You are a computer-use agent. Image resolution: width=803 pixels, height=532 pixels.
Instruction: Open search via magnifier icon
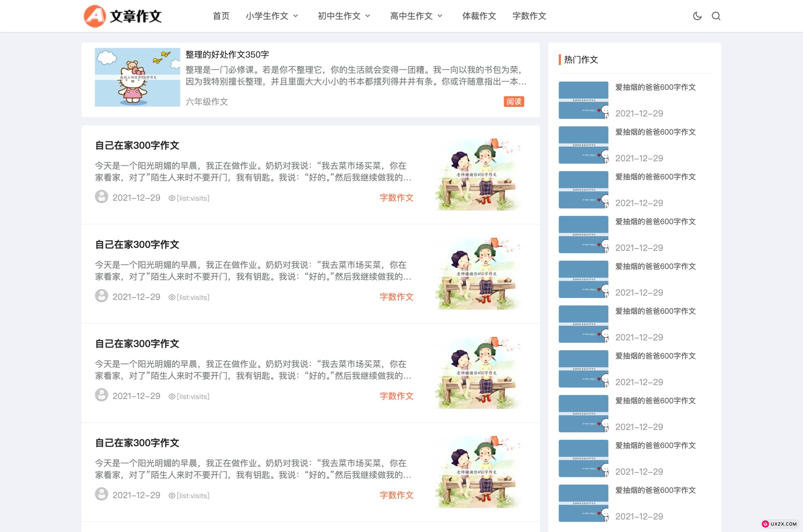[716, 16]
